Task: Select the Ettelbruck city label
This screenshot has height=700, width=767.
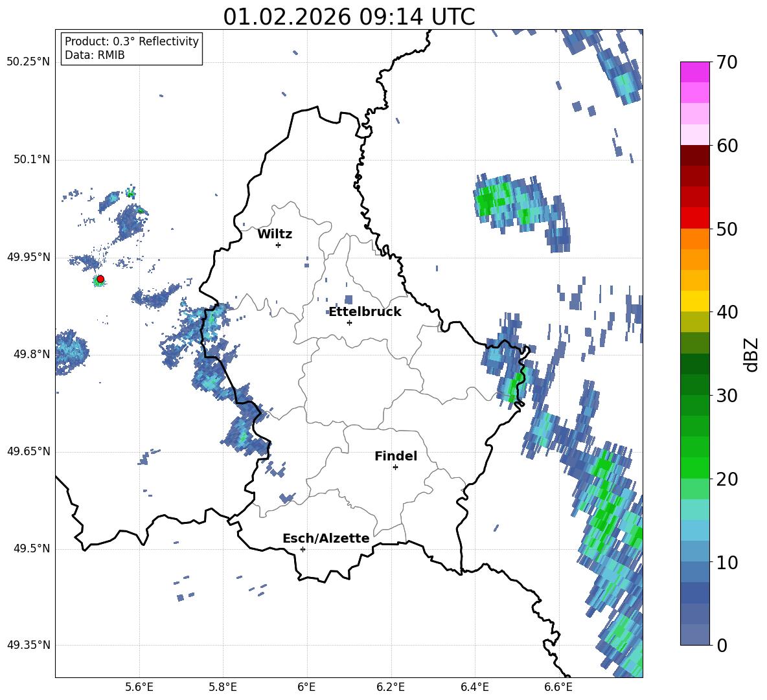Action: (x=365, y=312)
